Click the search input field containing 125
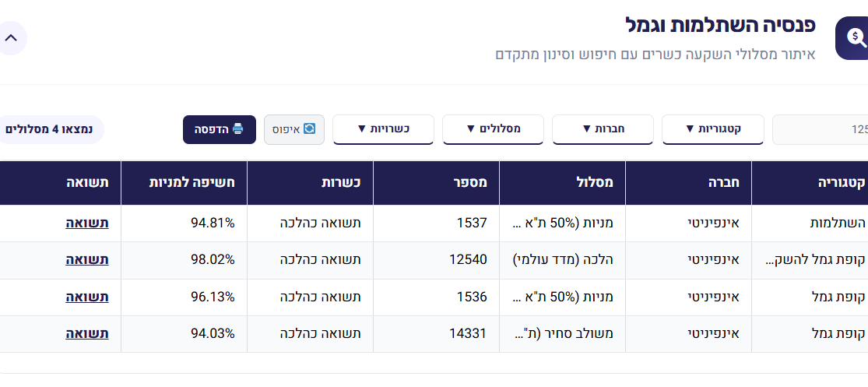 pyautogui.click(x=821, y=129)
